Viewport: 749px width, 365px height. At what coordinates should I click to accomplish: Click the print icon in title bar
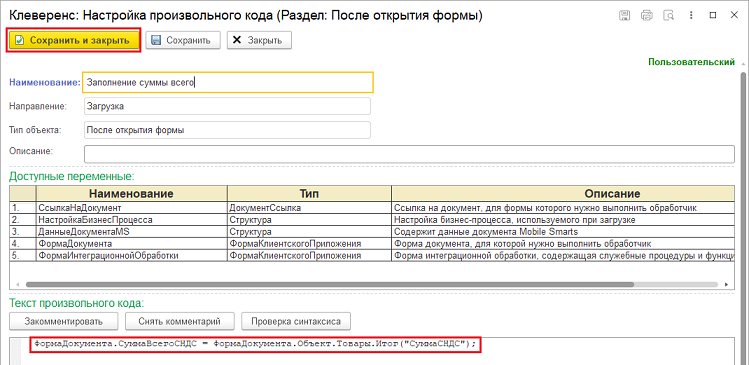tap(647, 15)
